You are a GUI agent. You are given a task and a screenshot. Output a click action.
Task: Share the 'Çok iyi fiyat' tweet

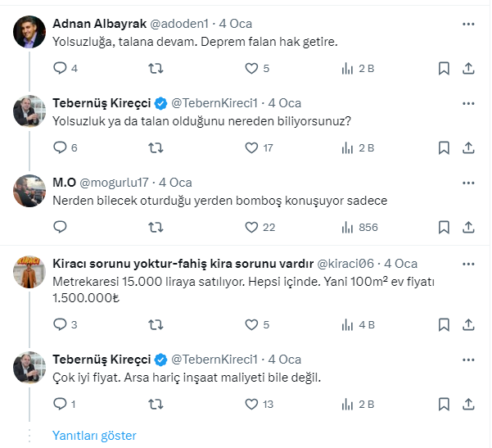(x=469, y=404)
